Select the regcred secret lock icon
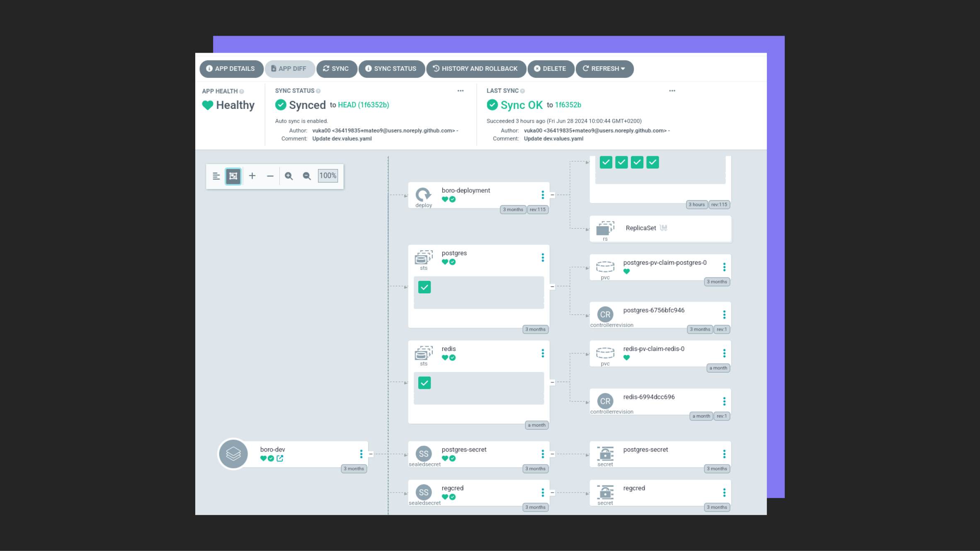The height and width of the screenshot is (551, 980). tap(605, 492)
